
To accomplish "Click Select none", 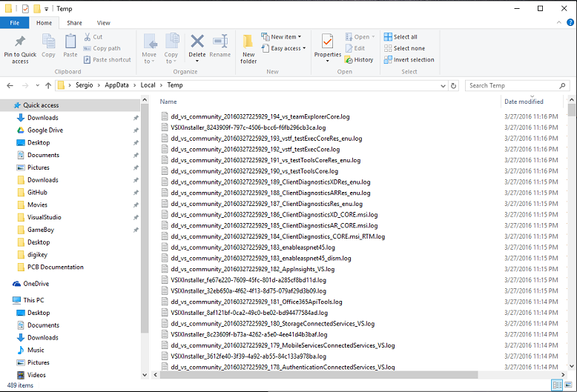I will coord(404,48).
